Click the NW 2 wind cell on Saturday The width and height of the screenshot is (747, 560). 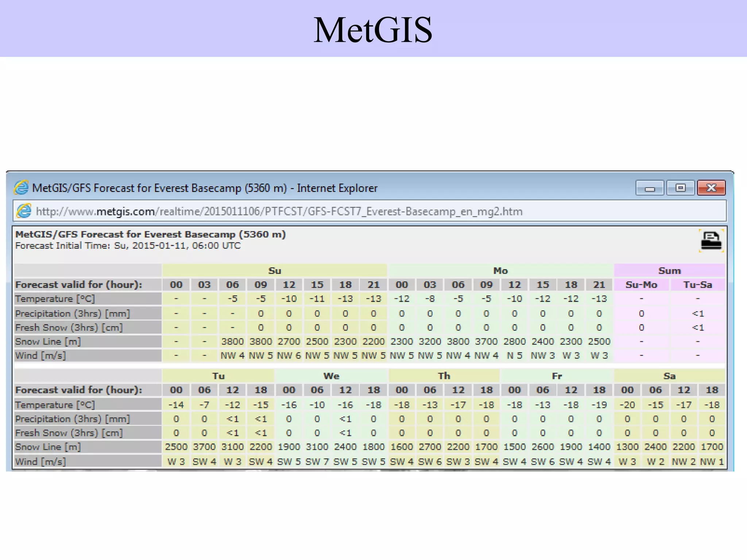pyautogui.click(x=684, y=462)
